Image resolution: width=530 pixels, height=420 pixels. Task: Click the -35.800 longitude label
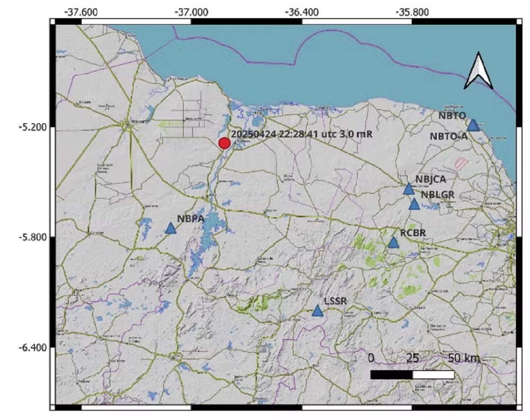[412, 13]
